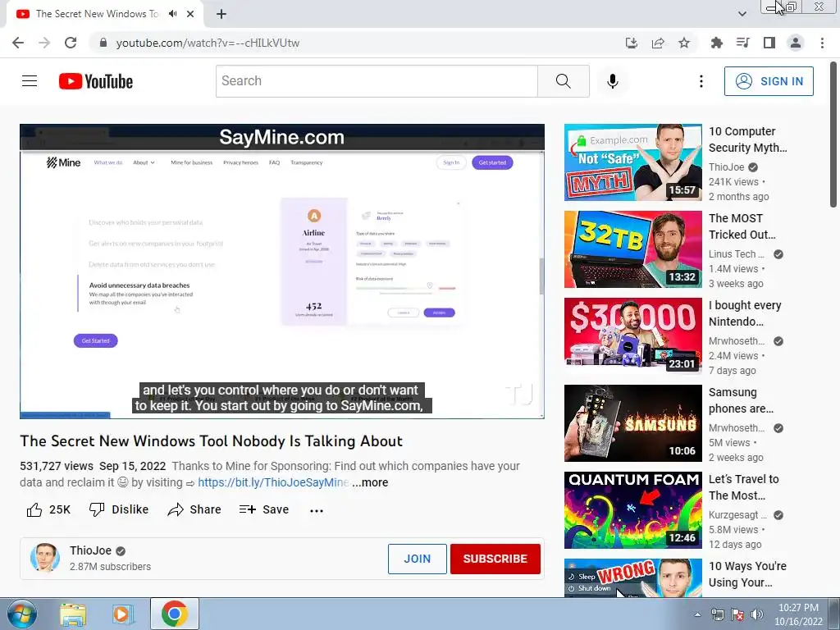Dislike the video with thumbs down
Screen dimensions: 840x630
tap(119, 509)
